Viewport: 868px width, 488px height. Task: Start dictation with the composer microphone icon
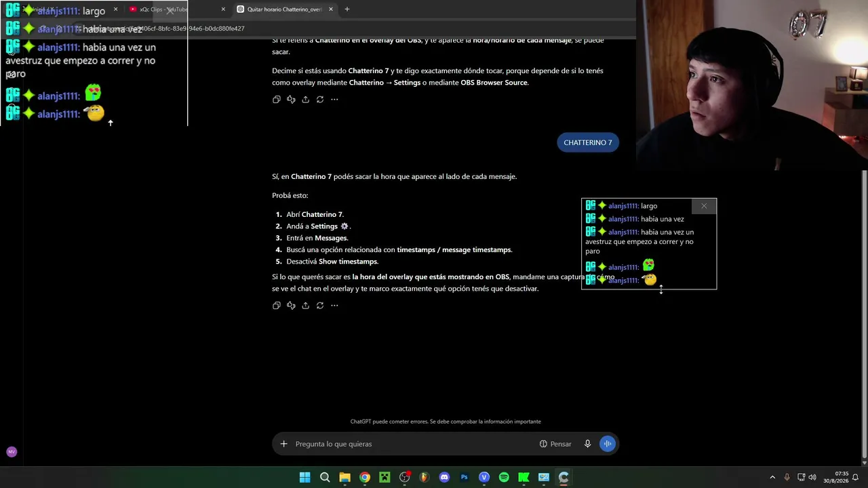coord(587,444)
